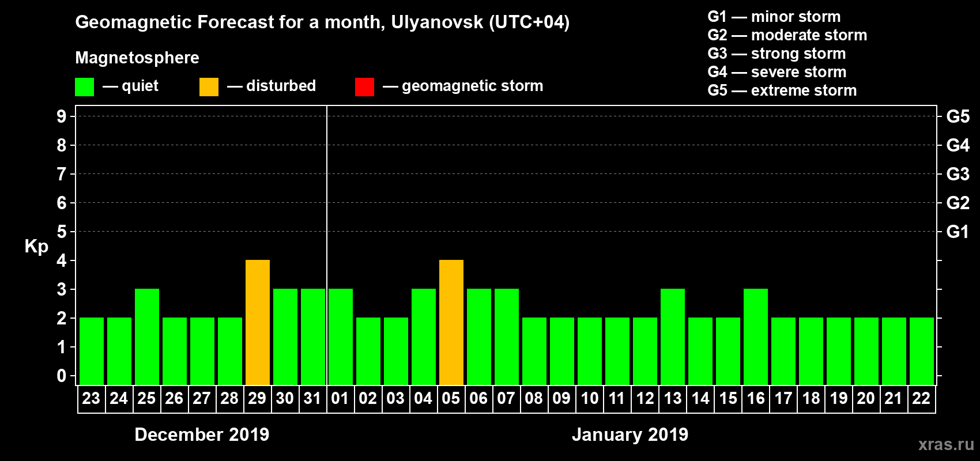Image resolution: width=980 pixels, height=461 pixels.
Task: Click 'G5 — extreme storm' legend text
Action: (782, 90)
